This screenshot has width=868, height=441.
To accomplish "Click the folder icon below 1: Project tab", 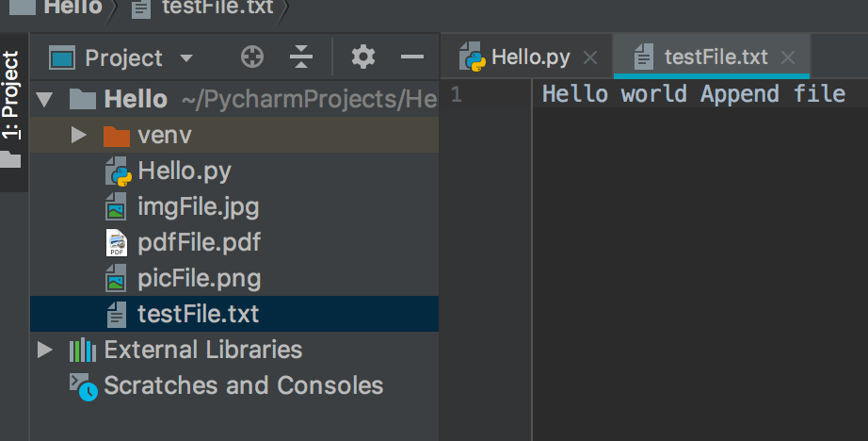I will click(10, 159).
